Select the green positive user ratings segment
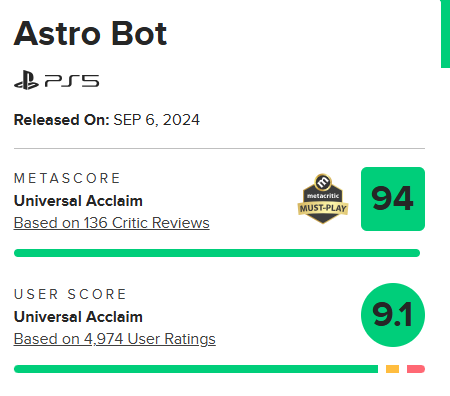This screenshot has width=450, height=396. click(x=196, y=369)
